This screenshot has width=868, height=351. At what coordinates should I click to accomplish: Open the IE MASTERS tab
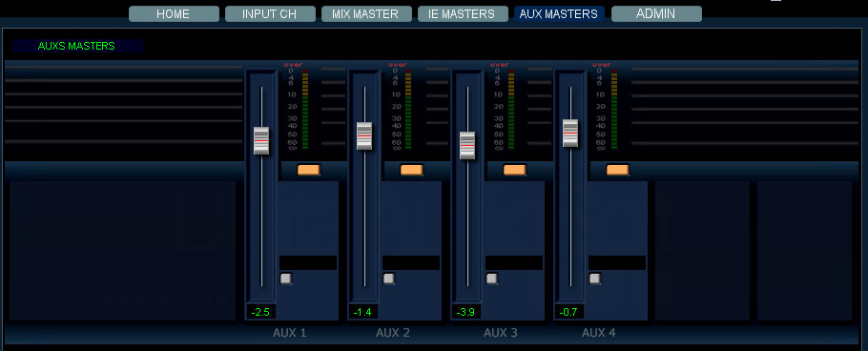(x=463, y=14)
